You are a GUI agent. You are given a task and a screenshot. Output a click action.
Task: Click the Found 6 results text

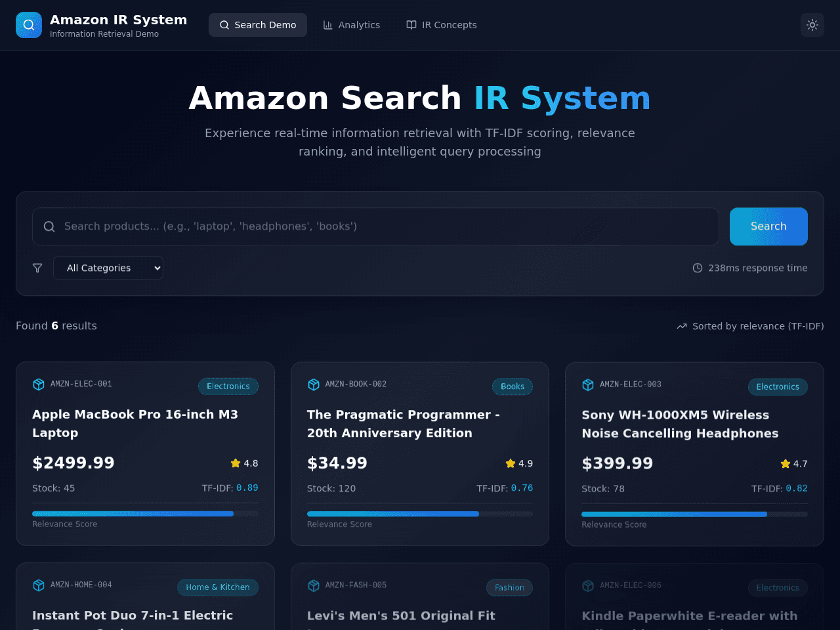pos(56,325)
